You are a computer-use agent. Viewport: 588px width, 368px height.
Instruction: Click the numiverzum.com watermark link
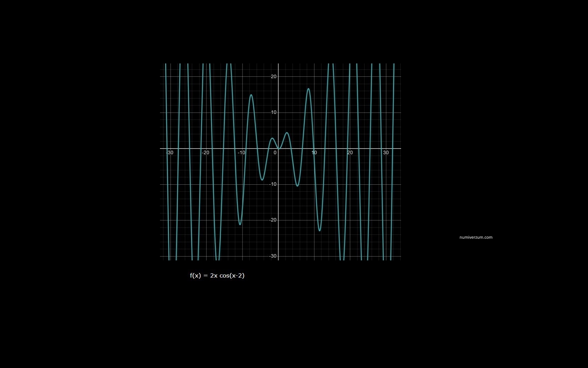tap(476, 237)
